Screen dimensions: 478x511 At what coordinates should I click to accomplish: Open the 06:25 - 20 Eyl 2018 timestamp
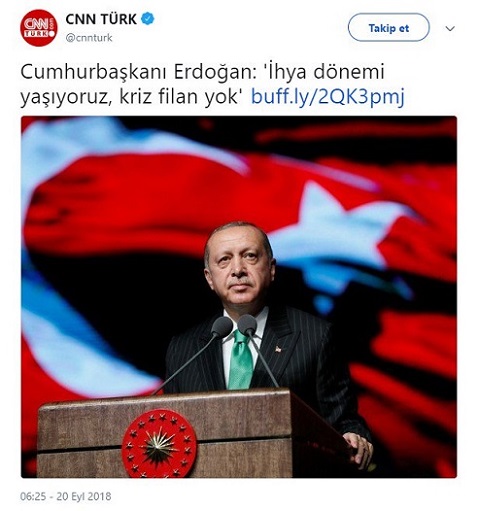[66, 496]
